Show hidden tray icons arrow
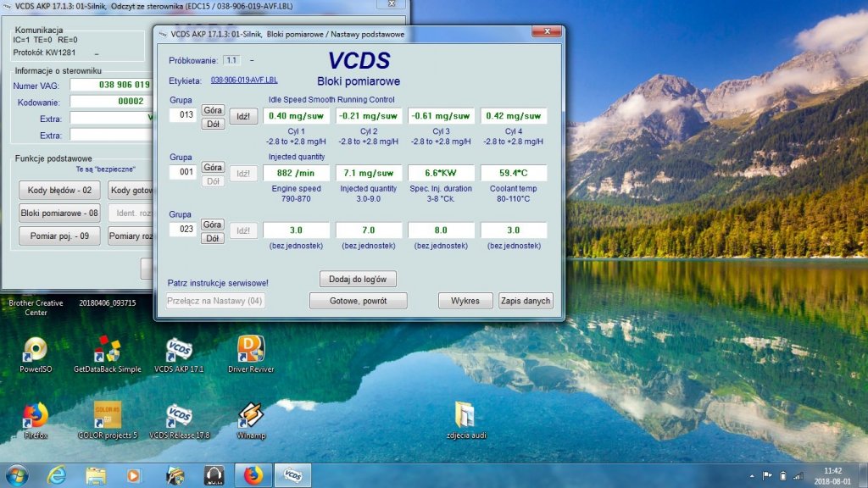Image resolution: width=868 pixels, height=488 pixels. (x=752, y=476)
